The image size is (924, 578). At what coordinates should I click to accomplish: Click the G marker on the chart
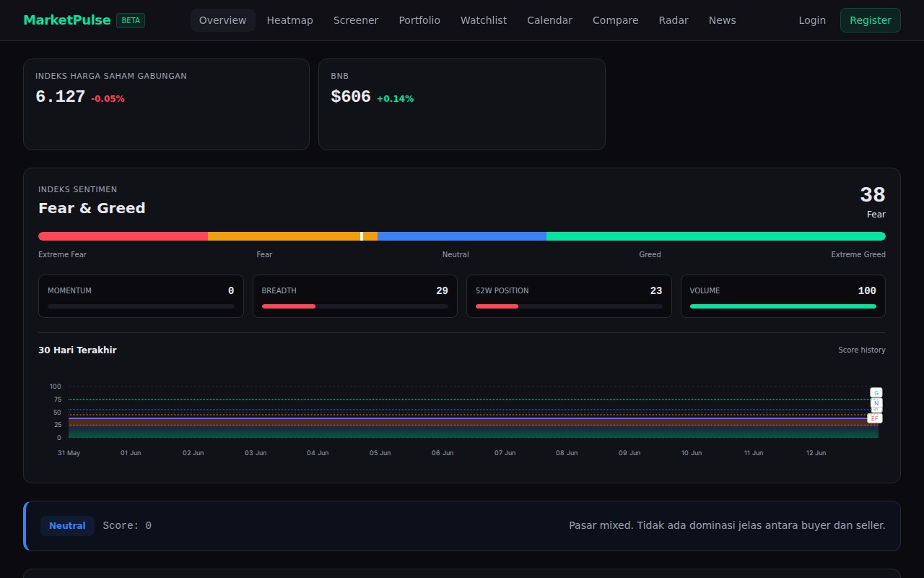(876, 392)
